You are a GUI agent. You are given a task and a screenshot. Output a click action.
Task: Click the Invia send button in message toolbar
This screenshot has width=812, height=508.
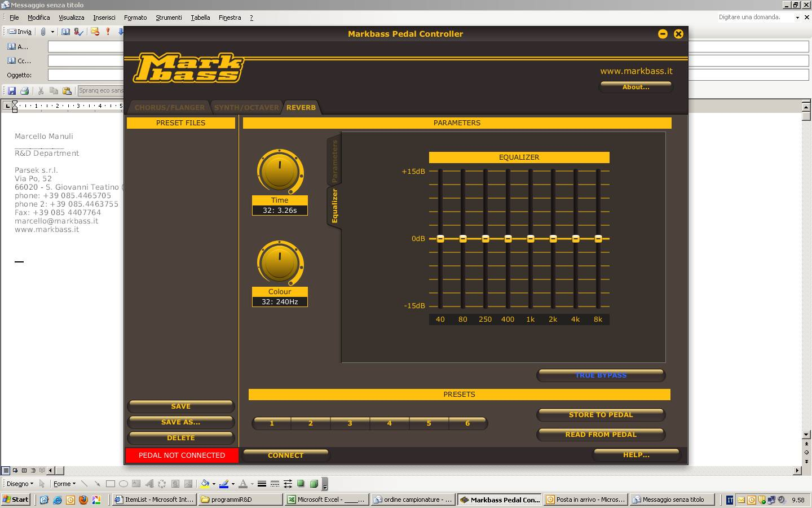(x=20, y=32)
